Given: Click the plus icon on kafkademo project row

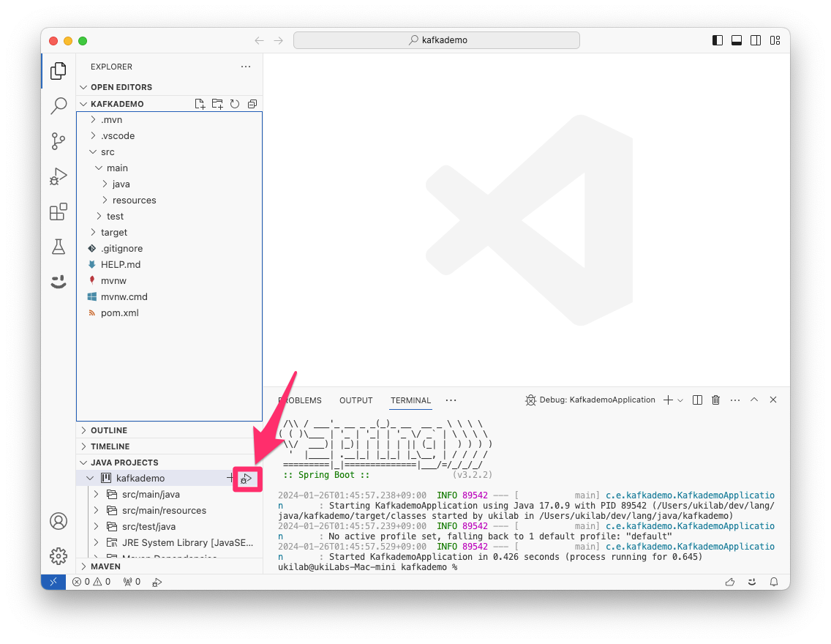Looking at the screenshot, I should click(230, 478).
